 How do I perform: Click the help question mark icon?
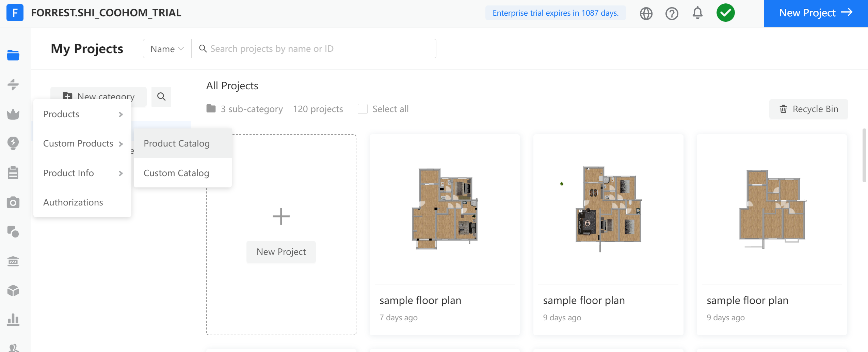click(672, 14)
